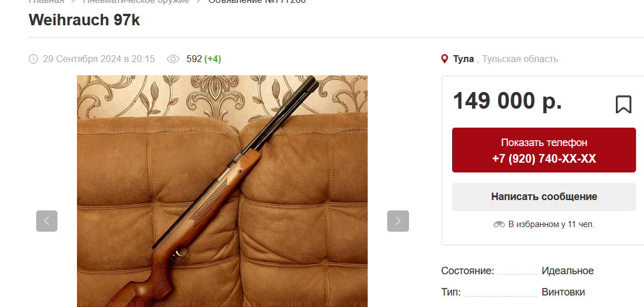
Task: Click the 592 views counter
Action: pos(194,59)
